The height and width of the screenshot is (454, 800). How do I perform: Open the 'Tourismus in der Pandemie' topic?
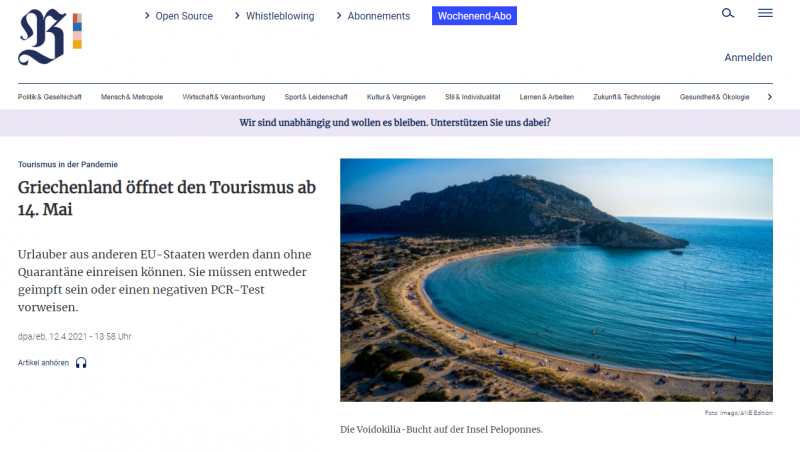pos(68,164)
